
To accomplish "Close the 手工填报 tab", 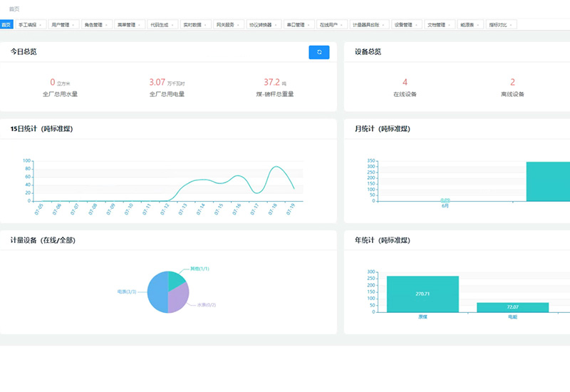I will click(41, 25).
